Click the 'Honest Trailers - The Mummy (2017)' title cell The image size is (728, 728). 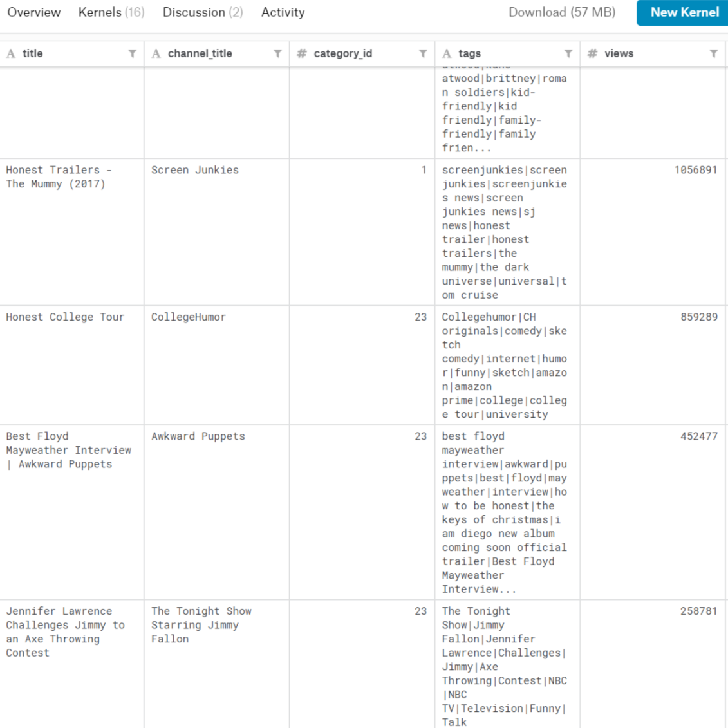pyautogui.click(x=72, y=232)
